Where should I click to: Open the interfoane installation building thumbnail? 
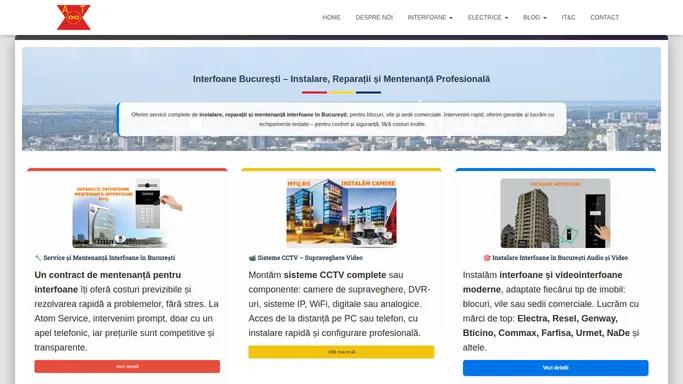tap(555, 213)
